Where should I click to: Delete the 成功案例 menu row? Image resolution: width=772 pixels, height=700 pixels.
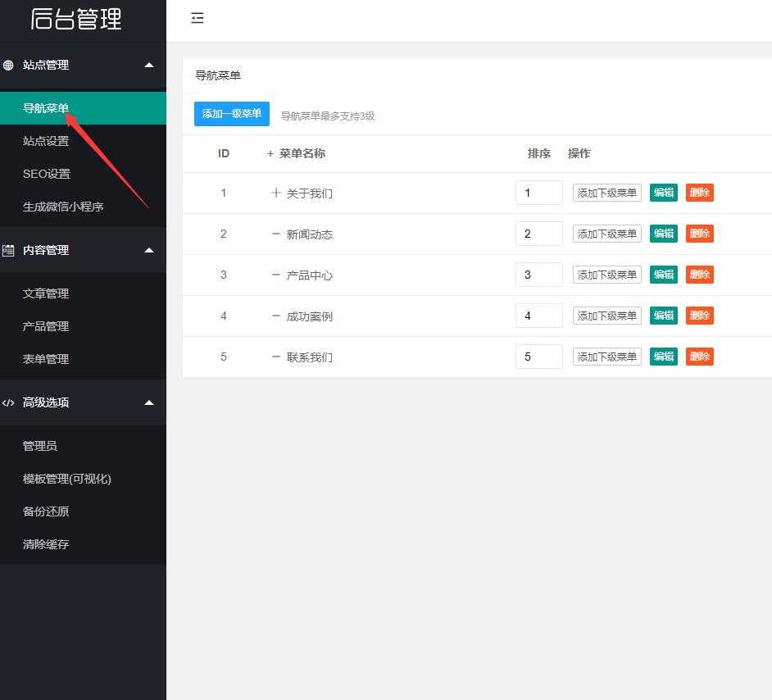click(700, 316)
